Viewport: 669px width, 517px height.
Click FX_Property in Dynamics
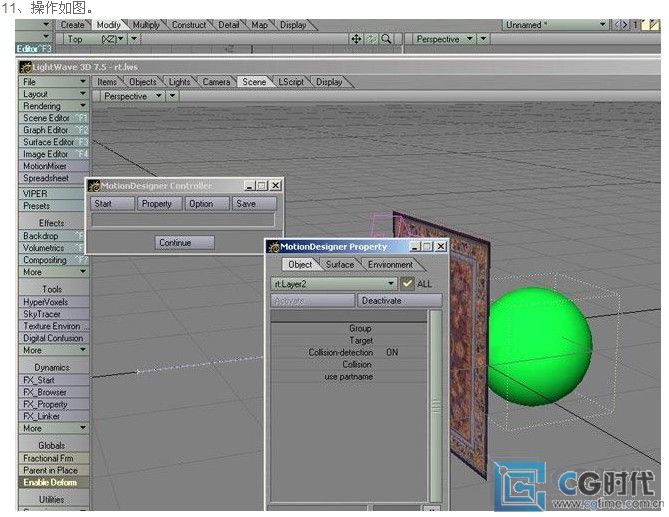pyautogui.click(x=54, y=404)
